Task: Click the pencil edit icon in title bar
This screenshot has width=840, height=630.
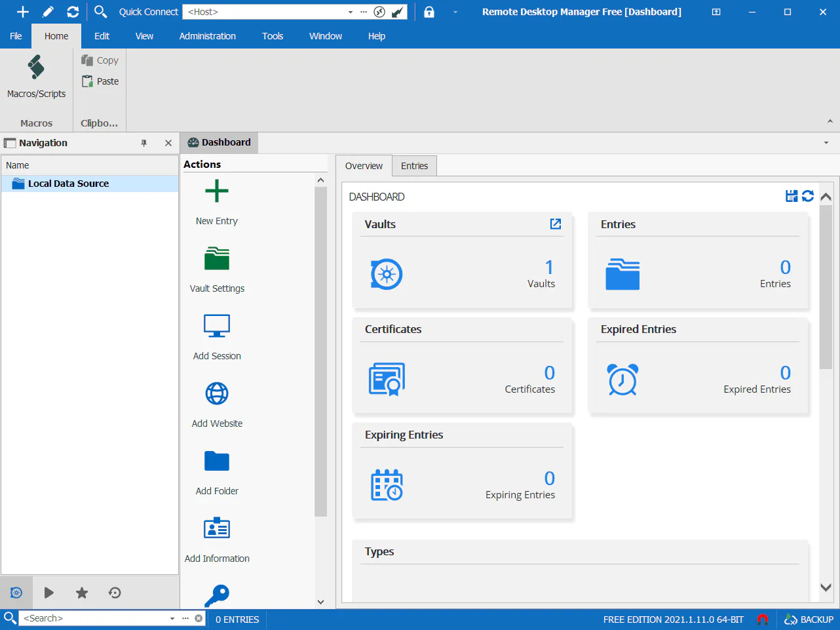Action: [x=48, y=12]
